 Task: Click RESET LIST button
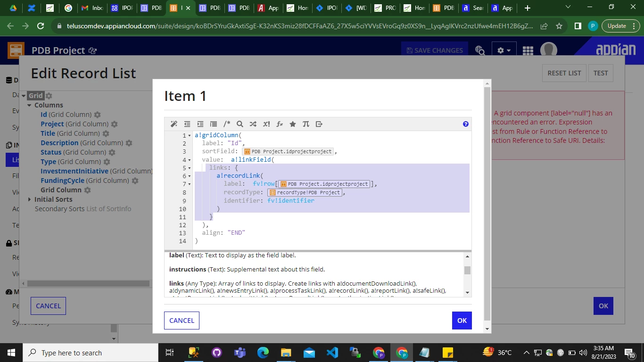pyautogui.click(x=564, y=73)
